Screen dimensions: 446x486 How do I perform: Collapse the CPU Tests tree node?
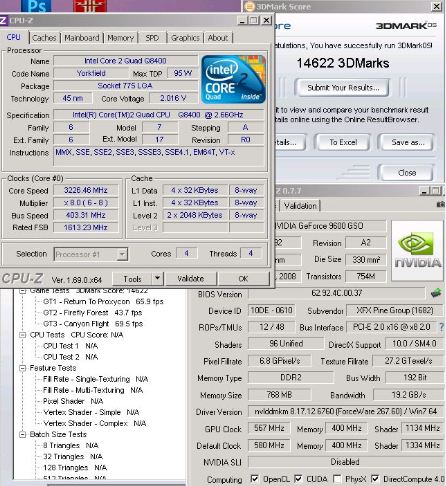point(22,335)
